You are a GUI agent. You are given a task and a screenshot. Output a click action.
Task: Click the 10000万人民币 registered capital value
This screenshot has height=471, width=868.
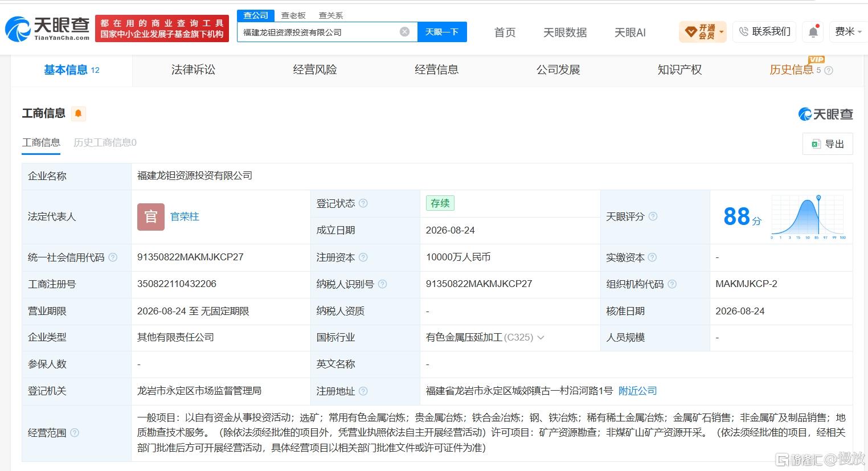point(458,257)
